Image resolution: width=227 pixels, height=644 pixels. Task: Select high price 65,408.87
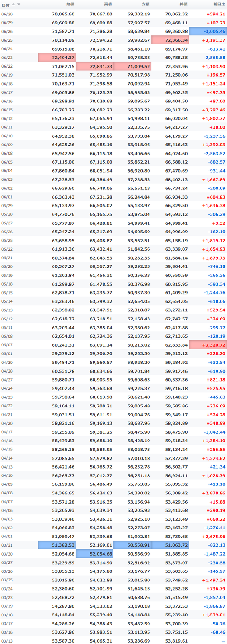[x=101, y=241]
